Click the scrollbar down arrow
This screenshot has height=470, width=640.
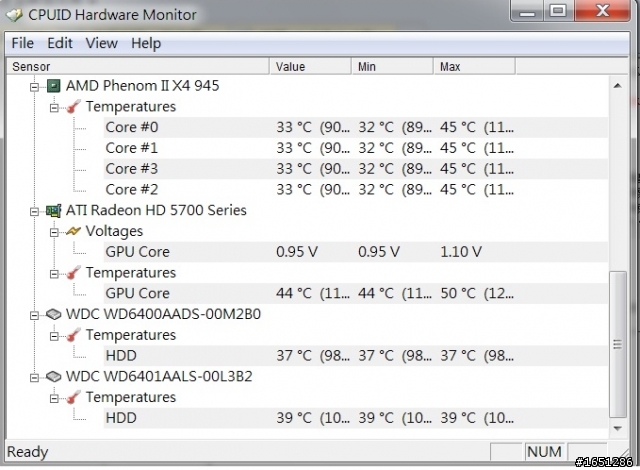click(618, 428)
